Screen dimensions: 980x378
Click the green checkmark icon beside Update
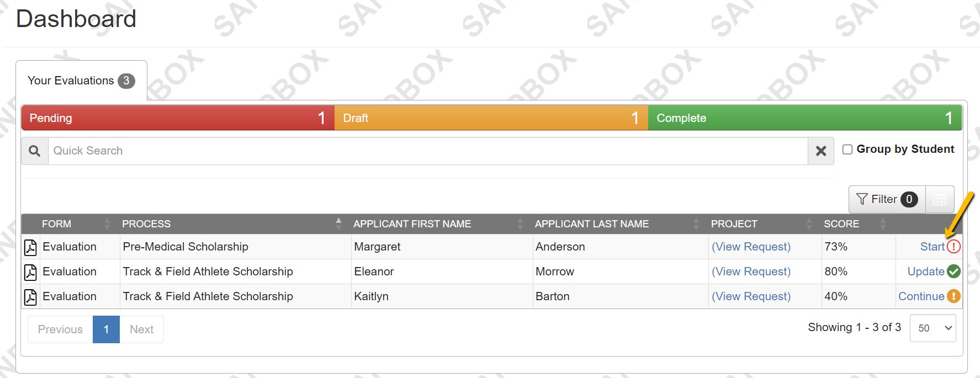click(x=953, y=271)
